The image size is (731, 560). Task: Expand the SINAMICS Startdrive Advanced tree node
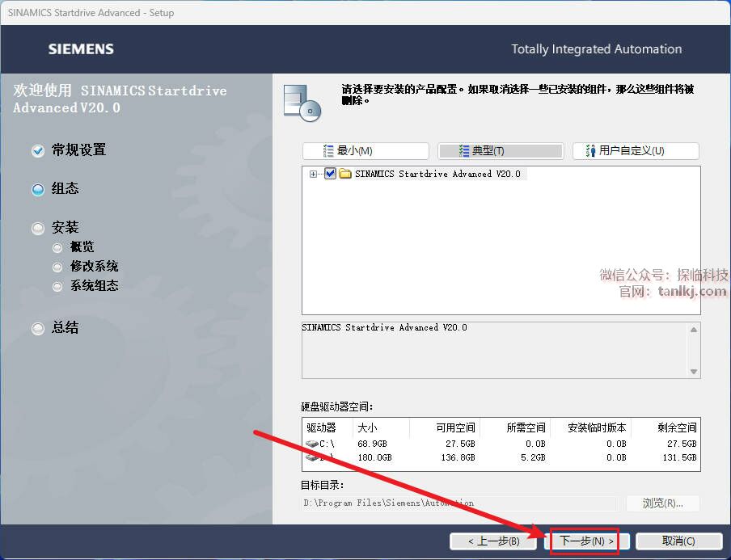[313, 174]
